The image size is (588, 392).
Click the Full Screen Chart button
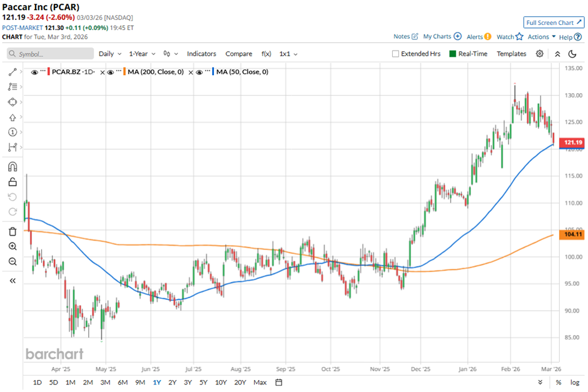click(x=553, y=23)
